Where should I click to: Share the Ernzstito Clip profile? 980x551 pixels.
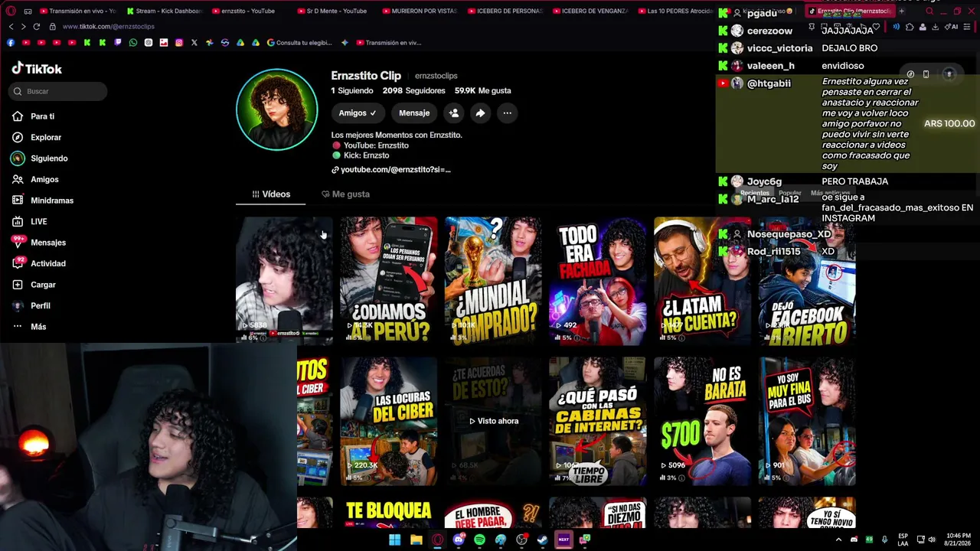pyautogui.click(x=480, y=113)
